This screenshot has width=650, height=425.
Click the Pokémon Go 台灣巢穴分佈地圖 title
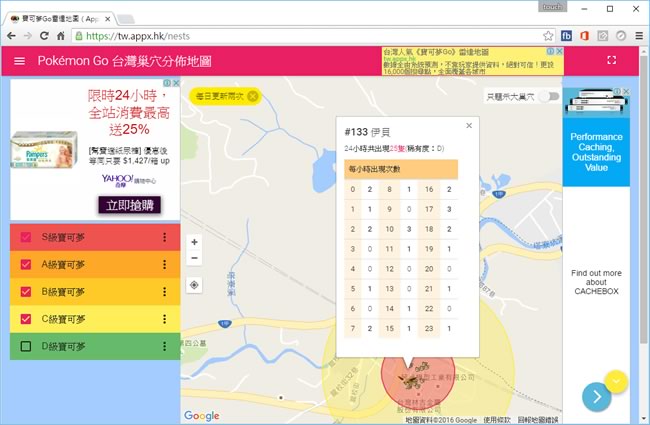click(124, 61)
